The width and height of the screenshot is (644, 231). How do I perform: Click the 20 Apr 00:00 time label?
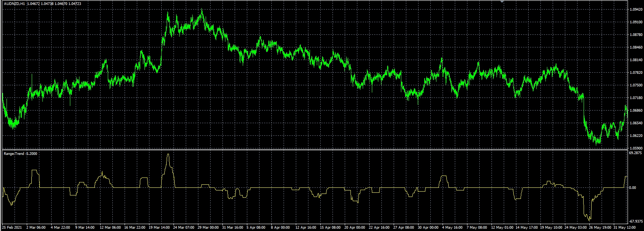pos(355,228)
